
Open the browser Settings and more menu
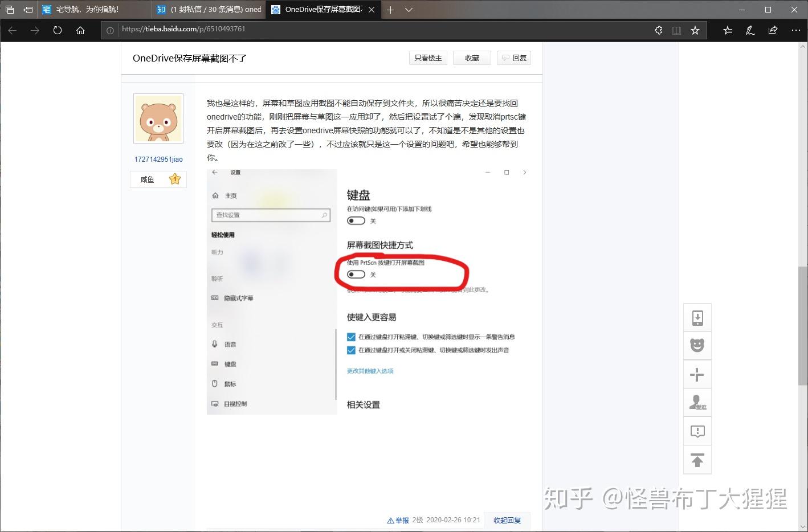coord(796,30)
